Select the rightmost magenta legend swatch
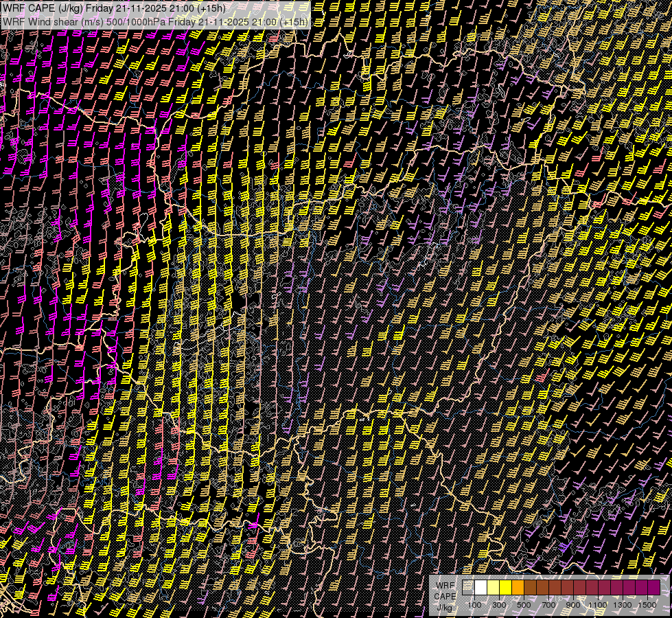 pyautogui.click(x=653, y=587)
